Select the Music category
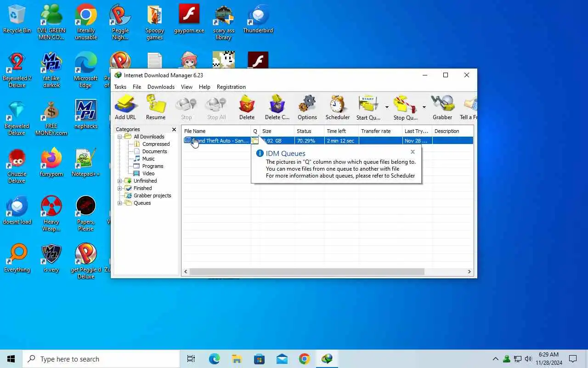 coord(148,159)
